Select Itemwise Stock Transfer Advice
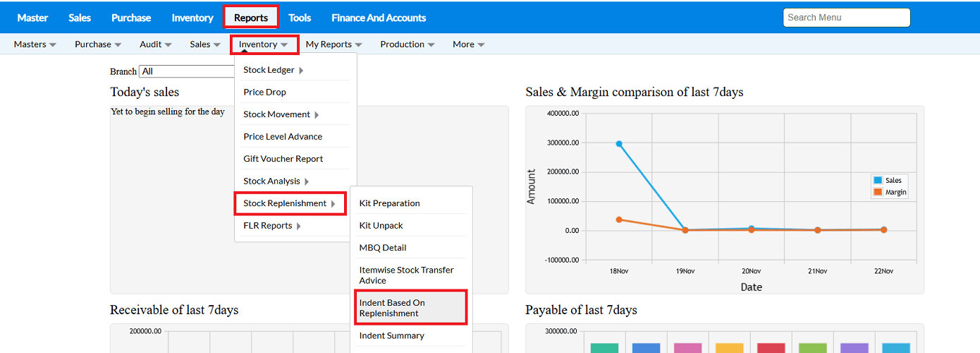 407,275
